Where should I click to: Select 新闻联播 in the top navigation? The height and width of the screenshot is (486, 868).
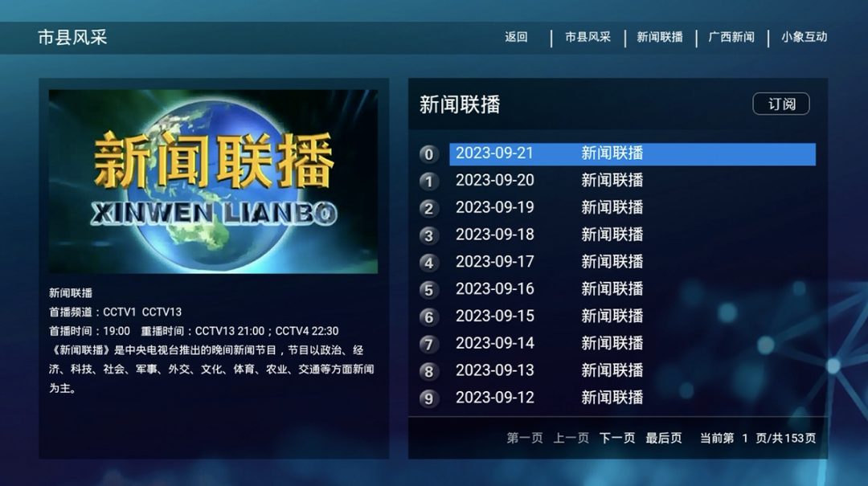660,37
